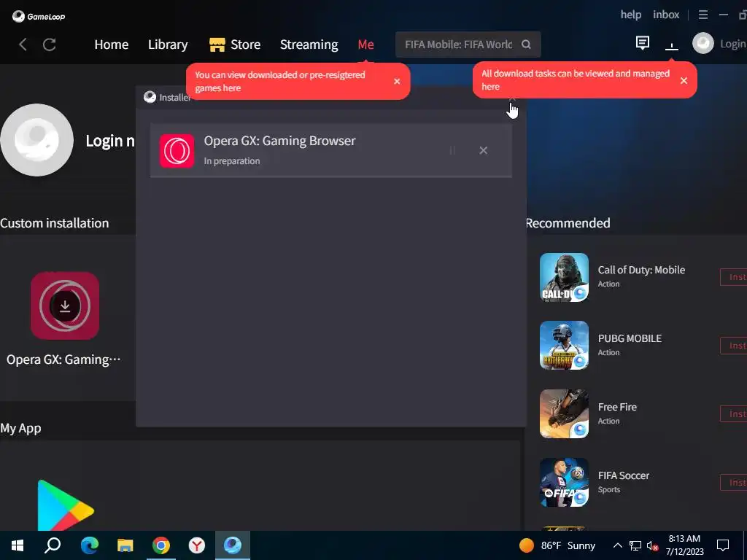
Task: Open Google Chrome from taskbar
Action: click(161, 545)
